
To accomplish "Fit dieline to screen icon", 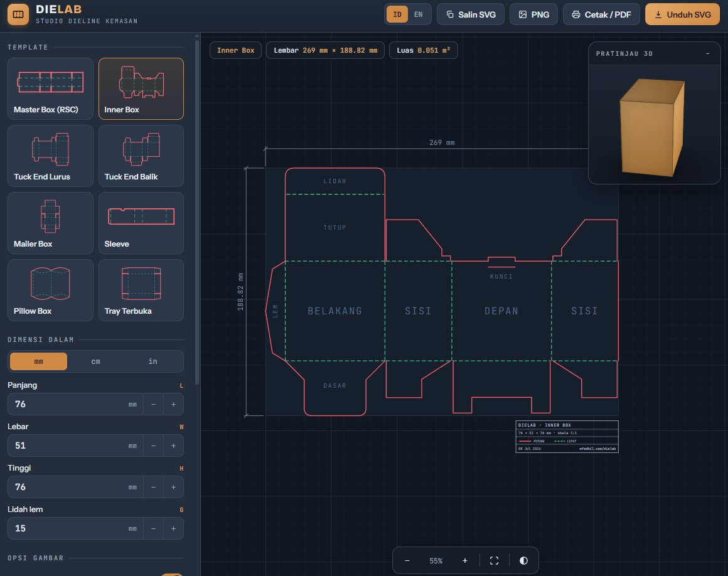I will (x=494, y=561).
